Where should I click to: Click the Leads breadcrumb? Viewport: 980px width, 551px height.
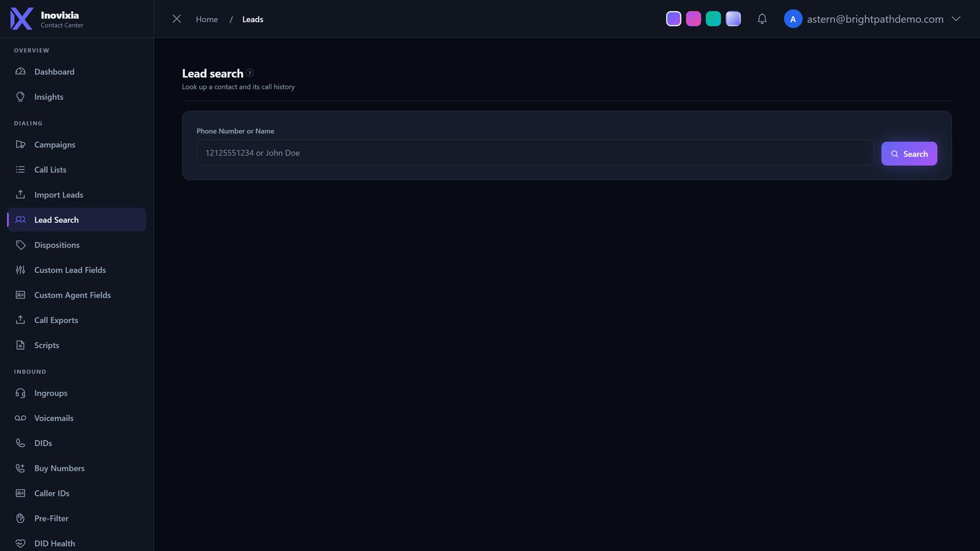point(253,19)
